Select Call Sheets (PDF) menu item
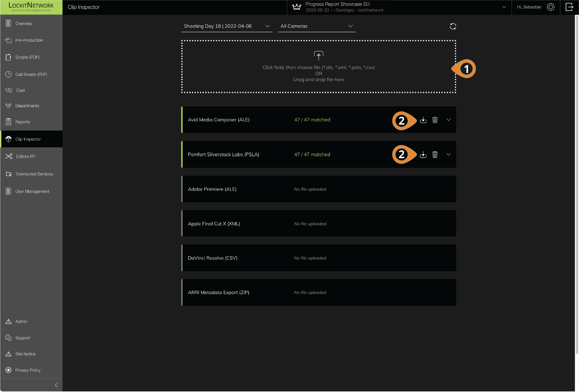This screenshot has height=392, width=579. 31,74
